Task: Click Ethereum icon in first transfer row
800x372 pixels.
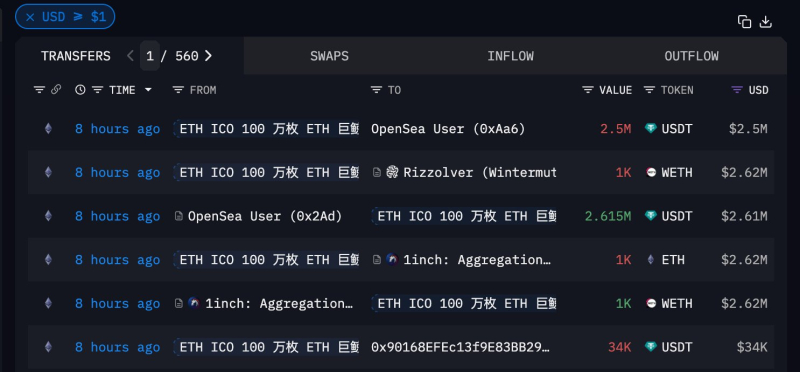Action: [x=48, y=129]
